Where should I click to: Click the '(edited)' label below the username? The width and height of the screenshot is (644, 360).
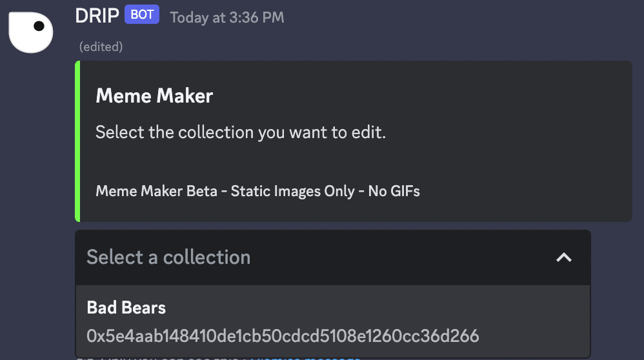pos(101,47)
